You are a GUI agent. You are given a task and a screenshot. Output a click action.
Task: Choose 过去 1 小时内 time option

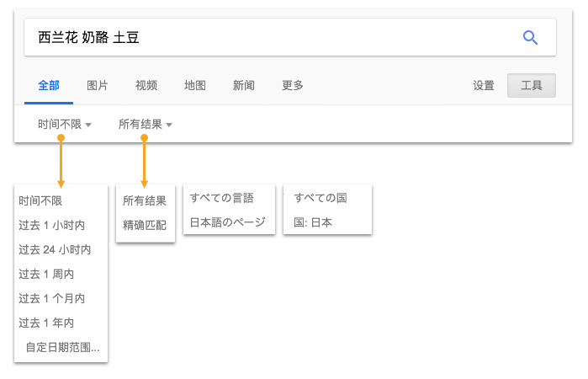coord(52,226)
